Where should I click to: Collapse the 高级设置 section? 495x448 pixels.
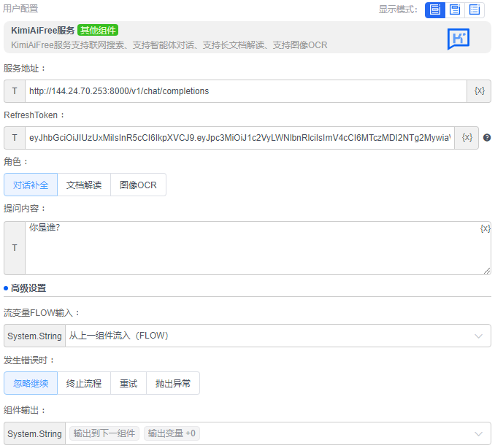click(x=28, y=288)
